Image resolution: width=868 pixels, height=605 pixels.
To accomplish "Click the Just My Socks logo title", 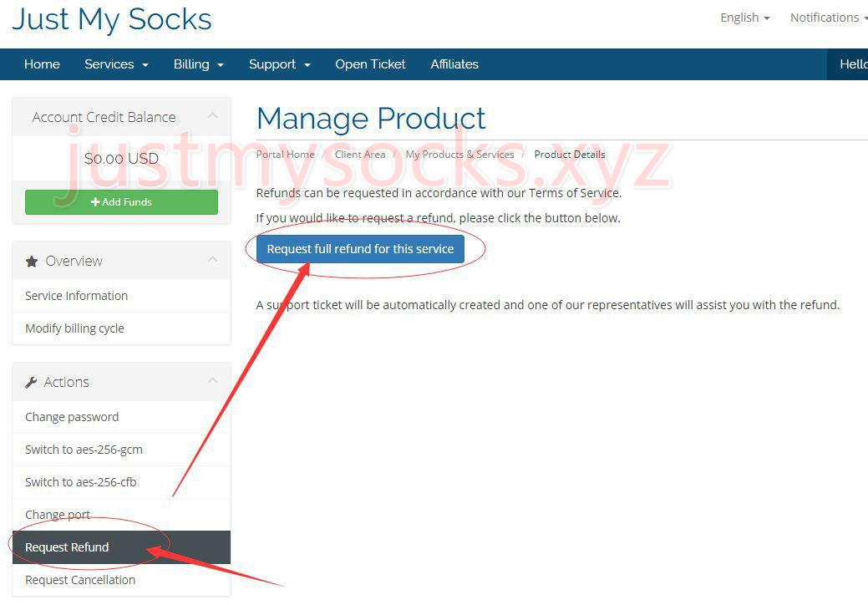I will coord(112,20).
